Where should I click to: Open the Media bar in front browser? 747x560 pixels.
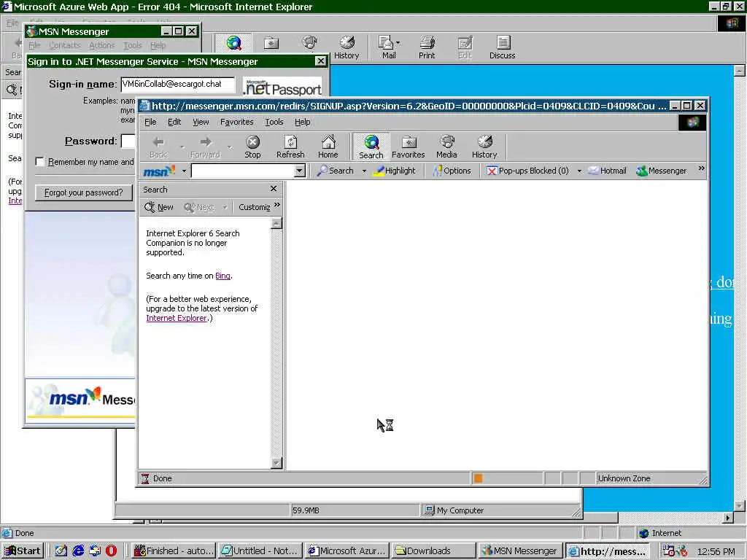(446, 147)
